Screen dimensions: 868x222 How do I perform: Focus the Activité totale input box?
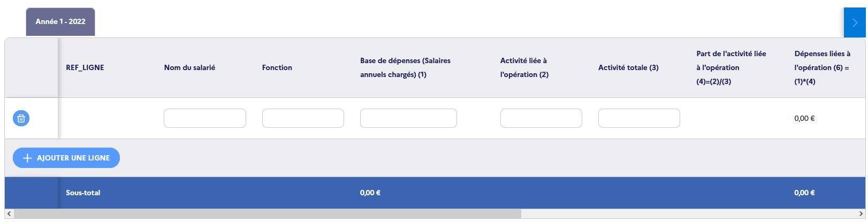[639, 118]
